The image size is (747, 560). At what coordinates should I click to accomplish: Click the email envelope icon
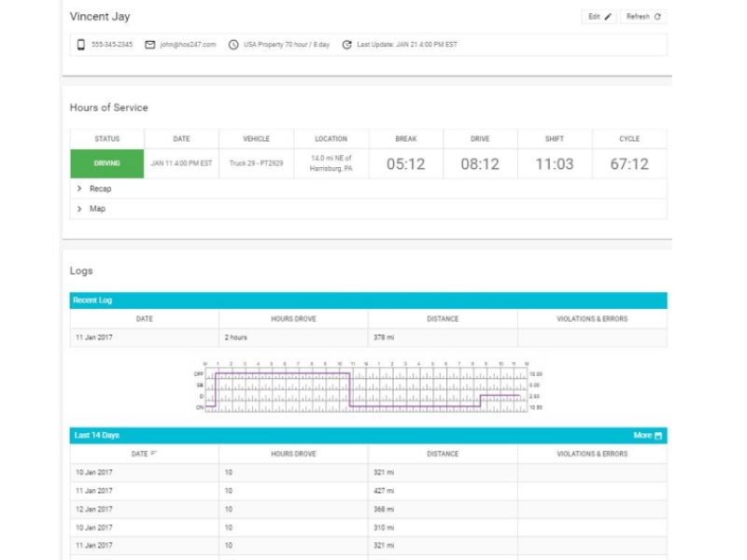coord(149,45)
